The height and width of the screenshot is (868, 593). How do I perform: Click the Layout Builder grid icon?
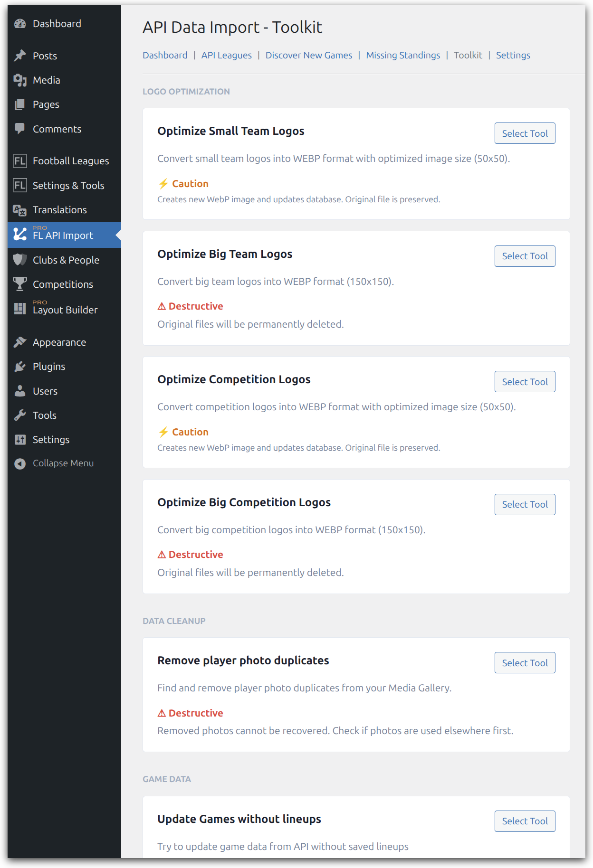tap(20, 309)
